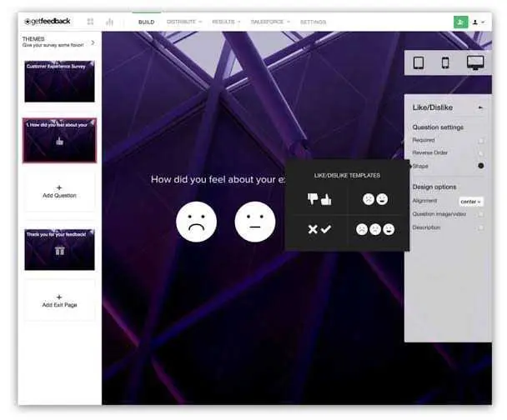Collapse the Like/Dislike panel arrow
This screenshot has height=420, width=507.
coord(480,107)
